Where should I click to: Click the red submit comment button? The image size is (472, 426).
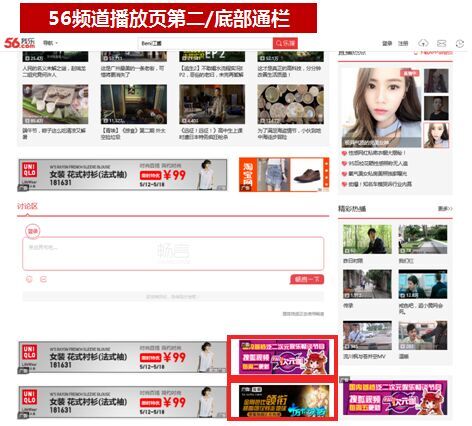tap(307, 279)
